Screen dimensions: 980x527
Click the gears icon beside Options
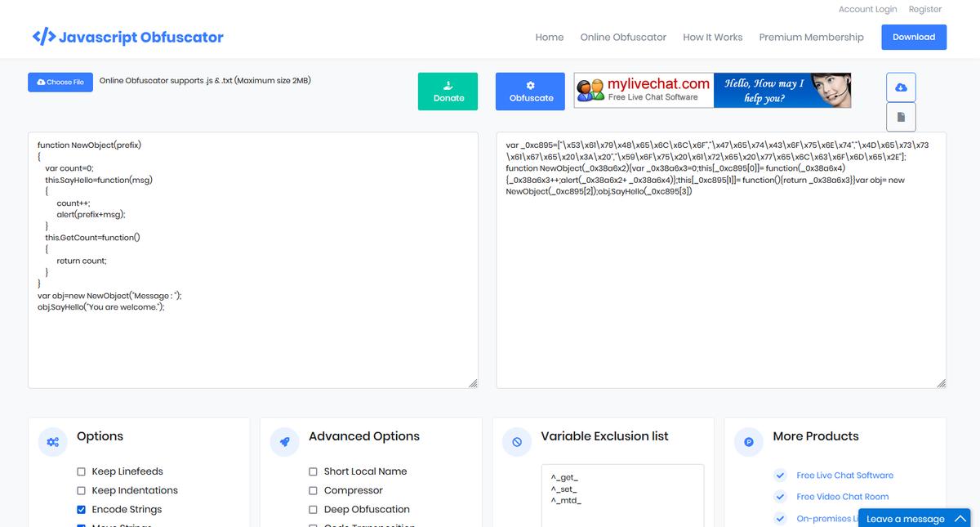click(53, 442)
